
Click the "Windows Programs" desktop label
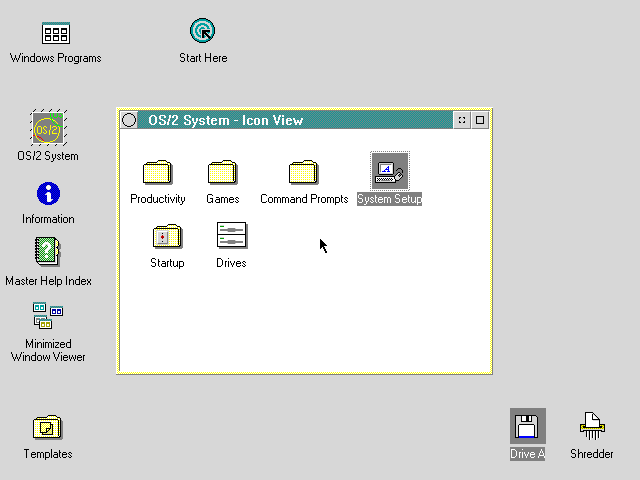(x=56, y=58)
